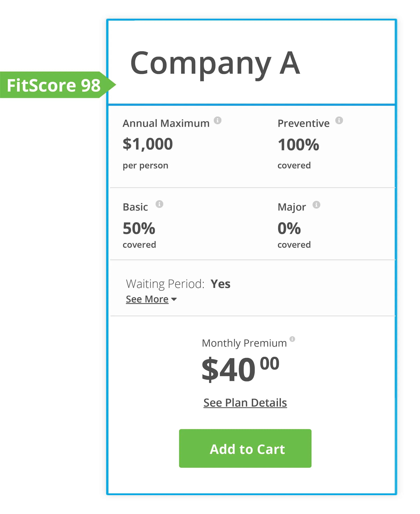Screen dimensions: 420x514
Task: Click the 50% basic coverage figure
Action: (139, 228)
